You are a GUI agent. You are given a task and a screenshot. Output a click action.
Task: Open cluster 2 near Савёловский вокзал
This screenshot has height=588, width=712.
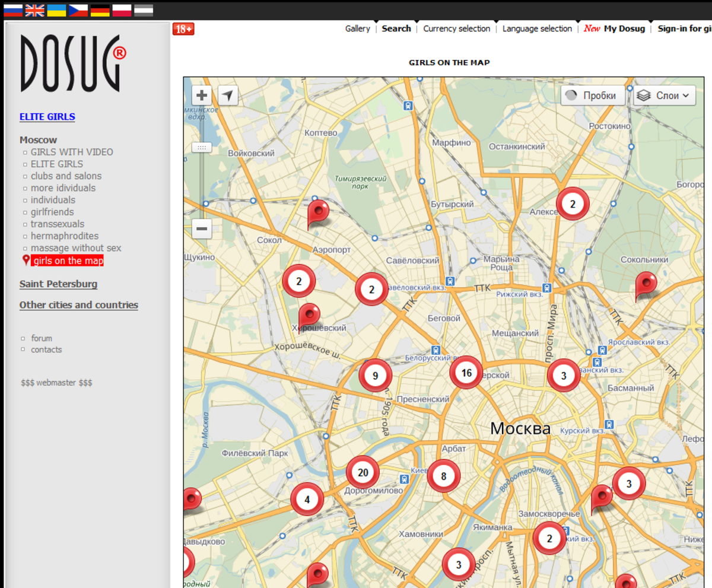tap(371, 290)
